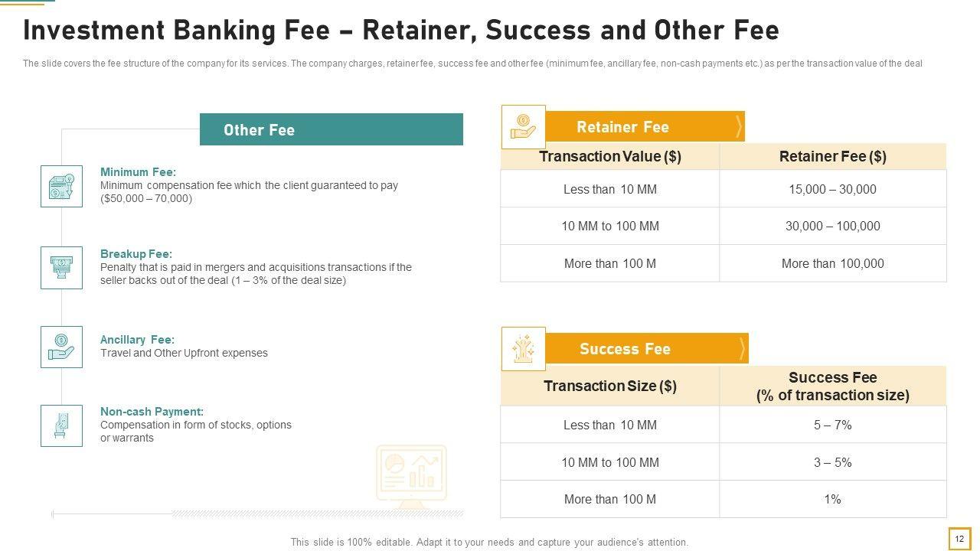Select the 15,000 – 30,000 table cell
980x551 pixels.
[x=832, y=189]
